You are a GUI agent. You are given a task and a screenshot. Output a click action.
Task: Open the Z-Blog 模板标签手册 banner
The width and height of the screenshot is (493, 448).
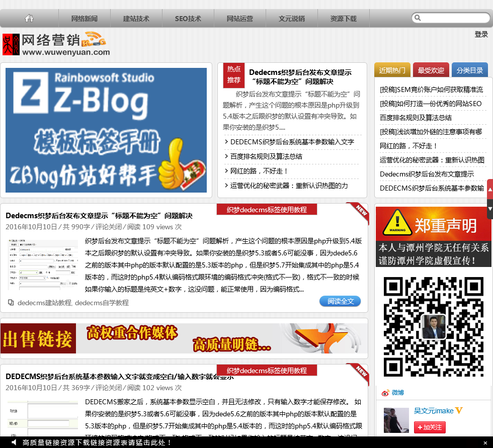[106, 130]
